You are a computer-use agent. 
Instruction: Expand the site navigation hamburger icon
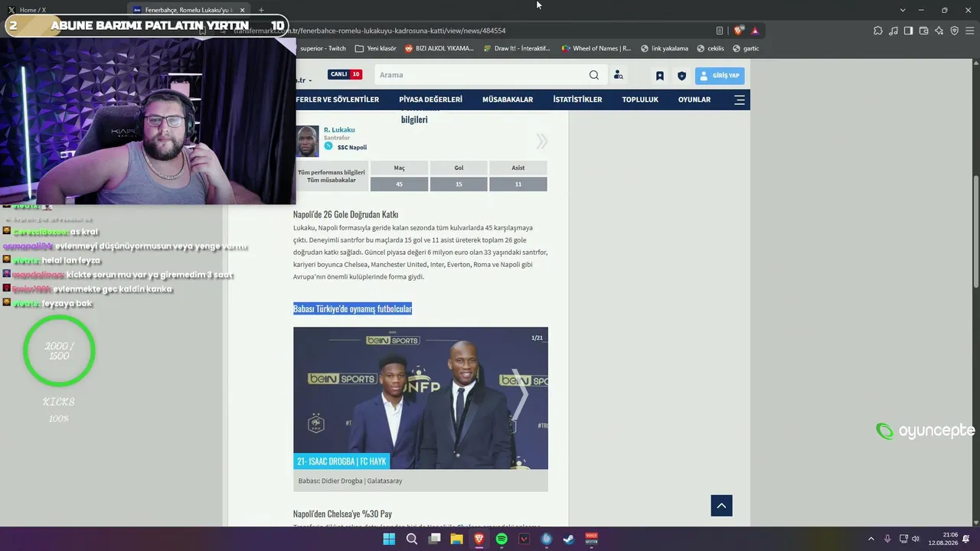(740, 99)
